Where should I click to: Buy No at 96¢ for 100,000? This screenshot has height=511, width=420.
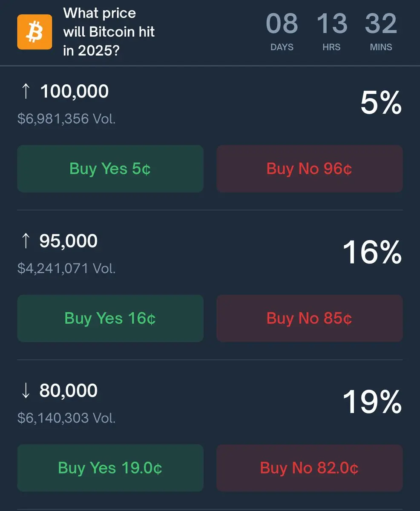310,169
